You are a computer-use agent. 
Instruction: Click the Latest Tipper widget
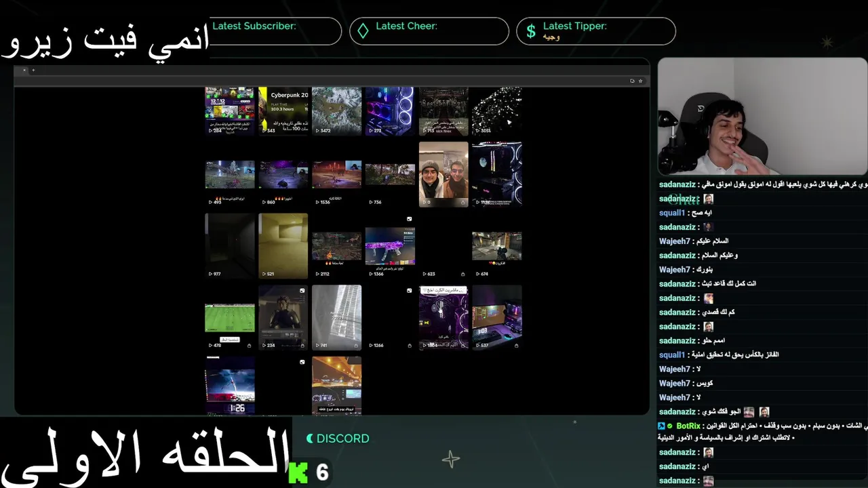[596, 31]
